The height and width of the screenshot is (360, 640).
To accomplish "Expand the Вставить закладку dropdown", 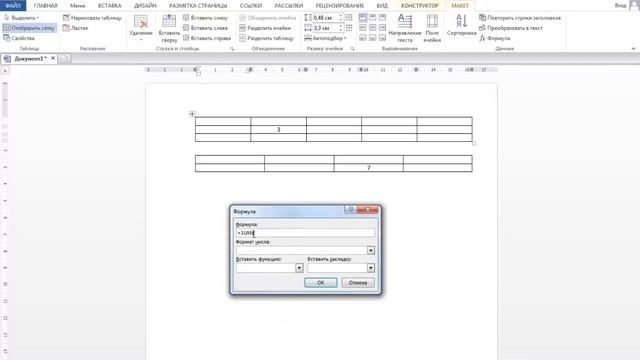I will point(371,268).
